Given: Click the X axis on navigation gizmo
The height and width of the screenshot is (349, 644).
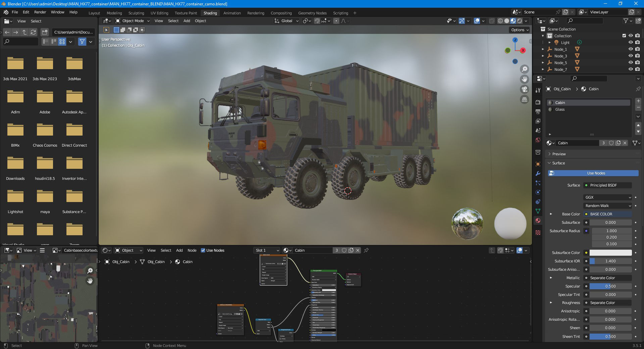Looking at the screenshot, I should click(x=523, y=50).
